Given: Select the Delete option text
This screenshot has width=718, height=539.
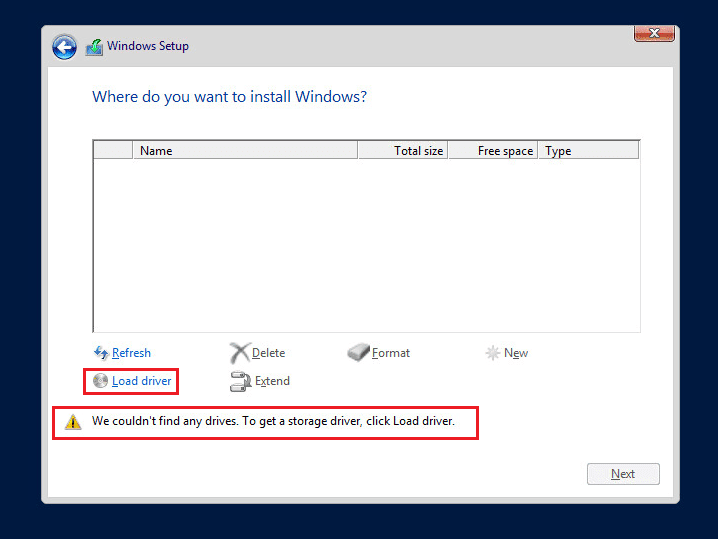Looking at the screenshot, I should pos(269,353).
